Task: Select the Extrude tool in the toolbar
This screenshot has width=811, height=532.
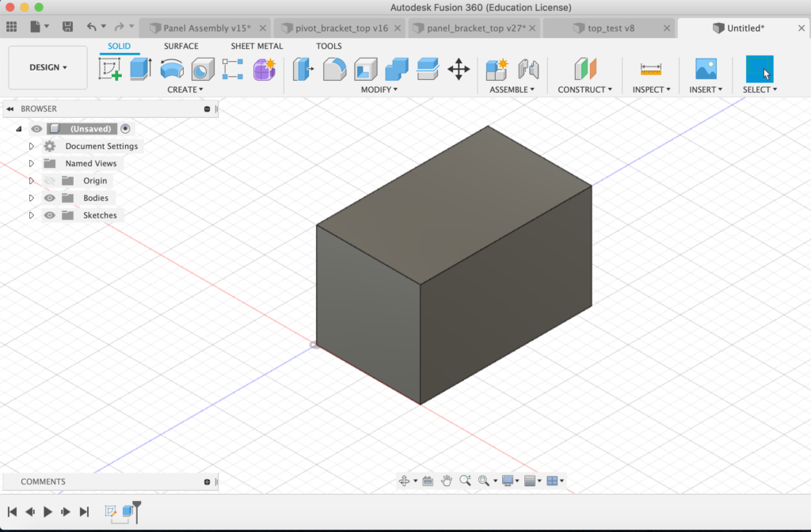Action: coord(140,70)
